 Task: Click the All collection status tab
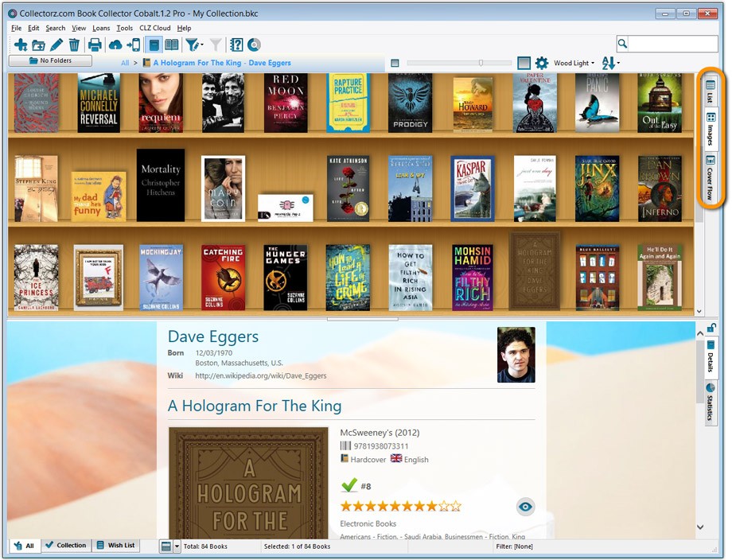25,546
